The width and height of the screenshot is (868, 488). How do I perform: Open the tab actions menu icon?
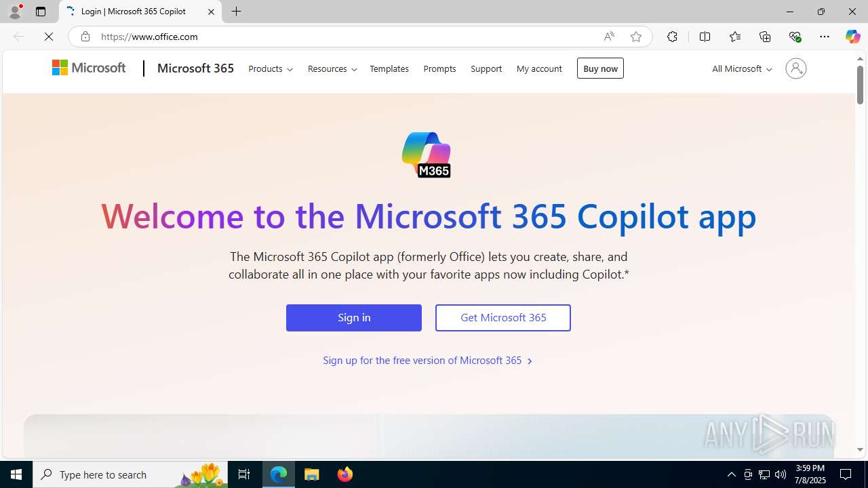(x=41, y=12)
